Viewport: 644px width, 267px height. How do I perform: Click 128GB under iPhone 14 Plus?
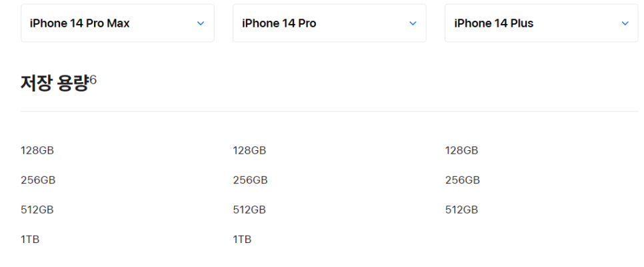461,151
